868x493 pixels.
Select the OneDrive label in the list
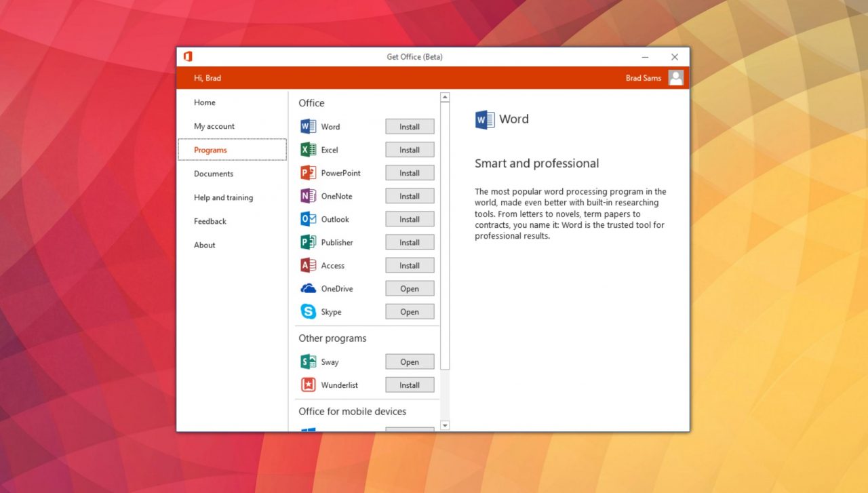tap(337, 288)
